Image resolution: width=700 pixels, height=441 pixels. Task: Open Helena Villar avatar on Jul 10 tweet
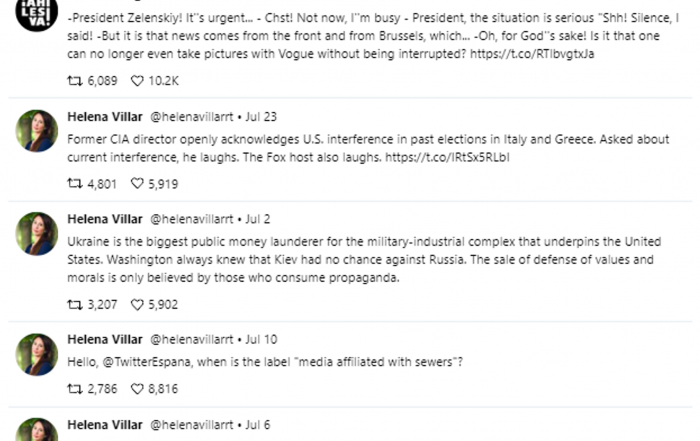pyautogui.click(x=37, y=354)
